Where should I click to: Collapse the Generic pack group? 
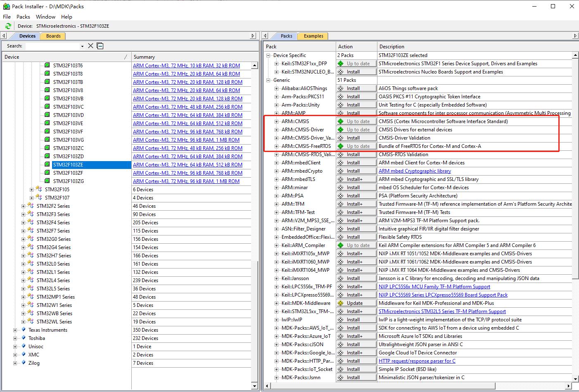click(268, 80)
